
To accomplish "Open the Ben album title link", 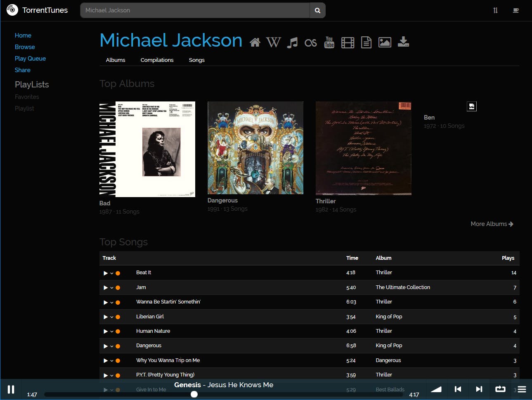I will [429, 118].
